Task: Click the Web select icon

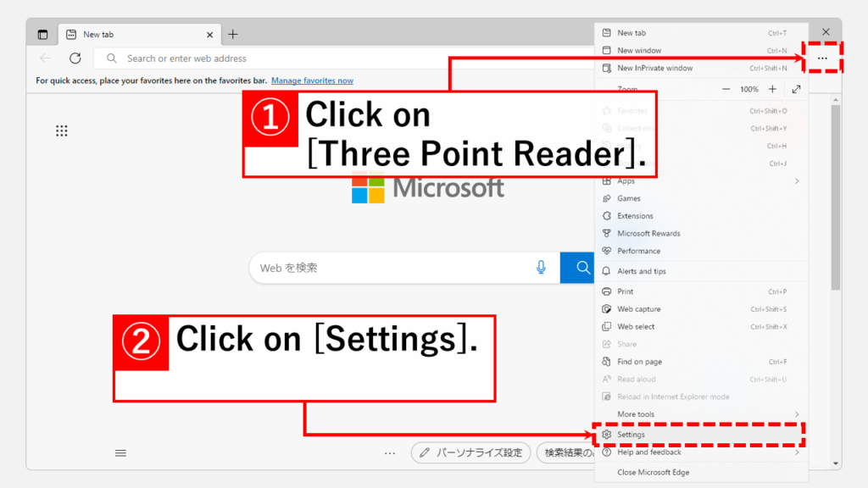Action: coord(607,326)
